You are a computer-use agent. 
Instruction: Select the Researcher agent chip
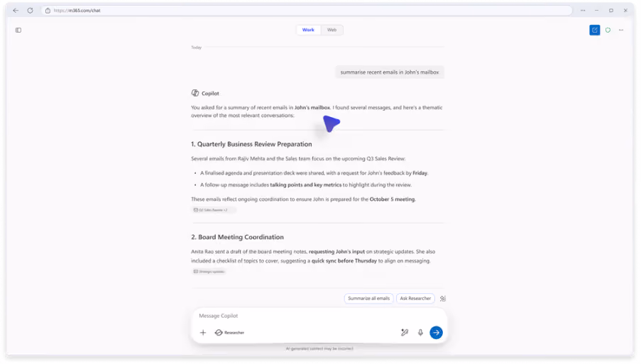click(230, 333)
